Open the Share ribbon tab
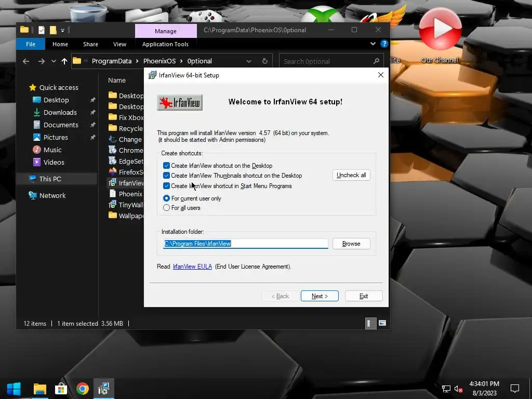This screenshot has height=399, width=532. tap(90, 44)
